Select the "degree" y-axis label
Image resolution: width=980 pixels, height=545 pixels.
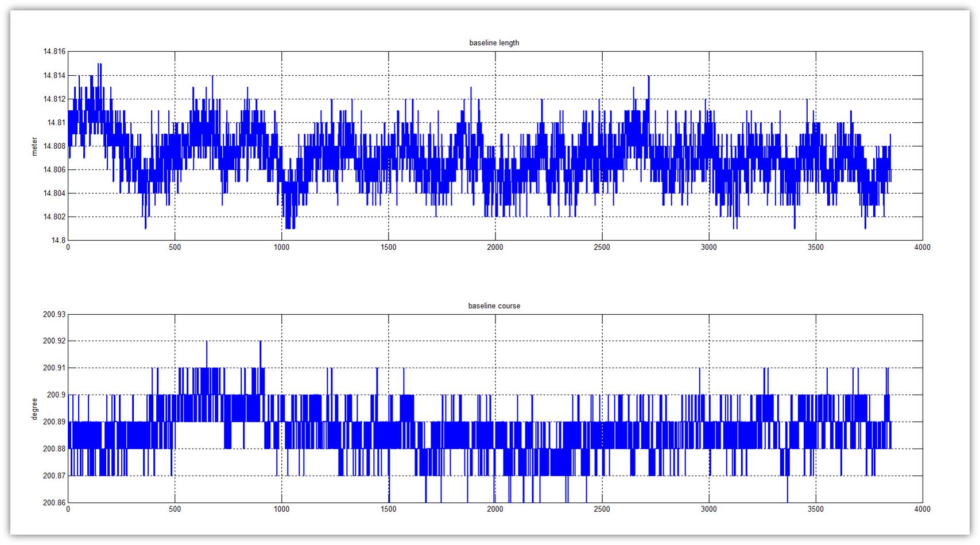click(x=34, y=409)
